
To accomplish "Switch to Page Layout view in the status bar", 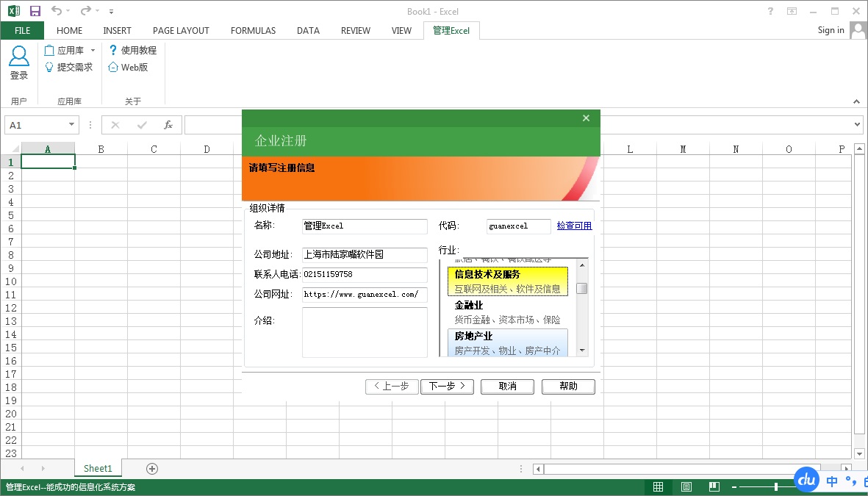I will pyautogui.click(x=686, y=487).
